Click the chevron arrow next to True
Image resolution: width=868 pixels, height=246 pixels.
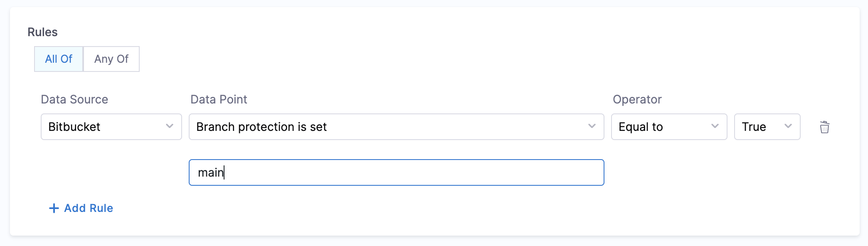point(788,126)
